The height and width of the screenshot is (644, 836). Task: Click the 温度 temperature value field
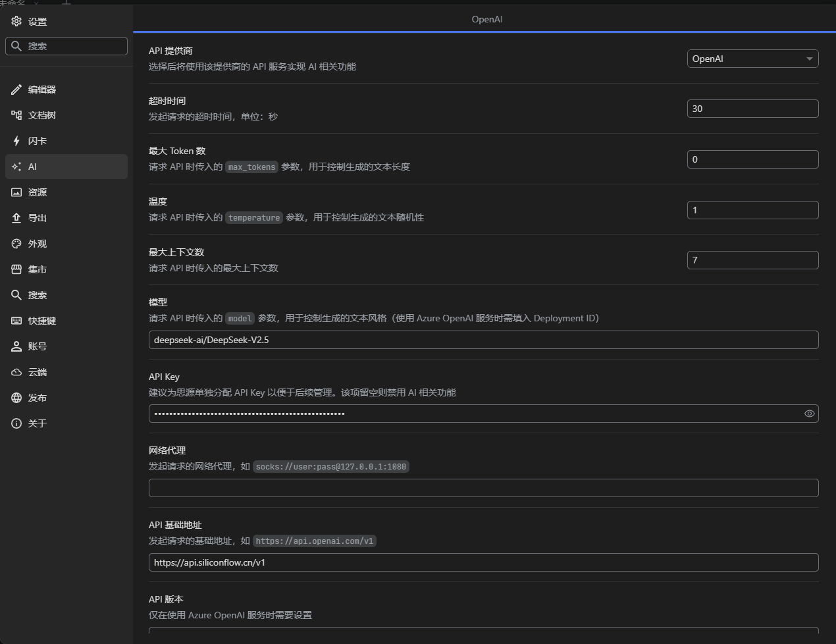(x=752, y=210)
